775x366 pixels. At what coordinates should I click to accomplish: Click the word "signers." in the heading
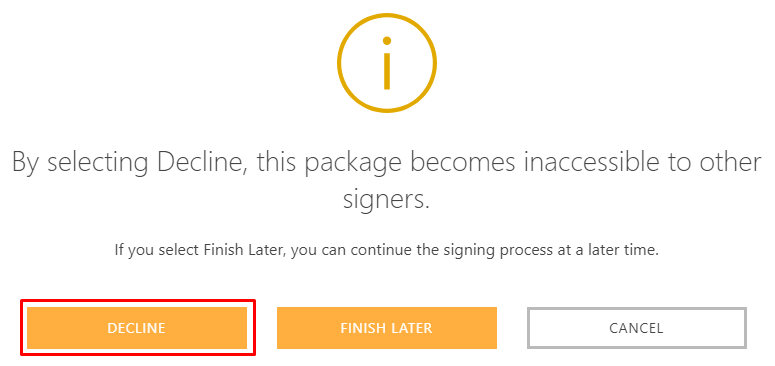coord(387,201)
